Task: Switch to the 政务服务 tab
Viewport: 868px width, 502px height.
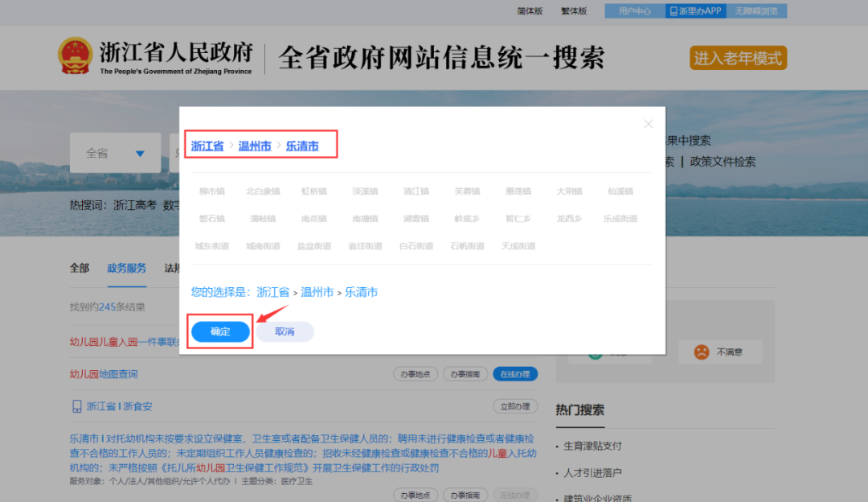Action: tap(127, 268)
